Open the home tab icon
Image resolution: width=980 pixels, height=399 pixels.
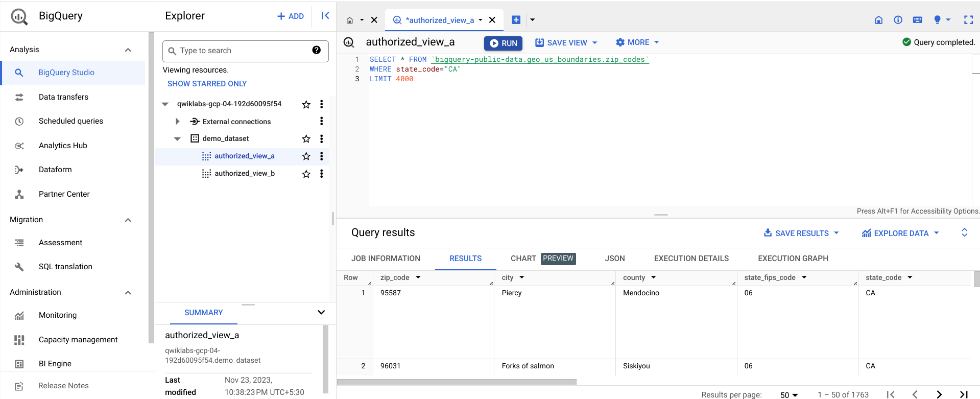click(x=350, y=20)
